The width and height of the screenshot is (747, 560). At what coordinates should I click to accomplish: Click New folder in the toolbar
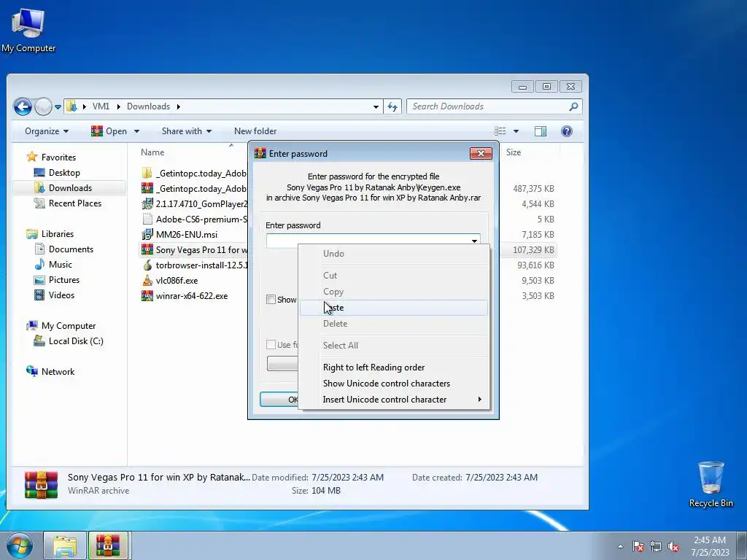click(255, 131)
